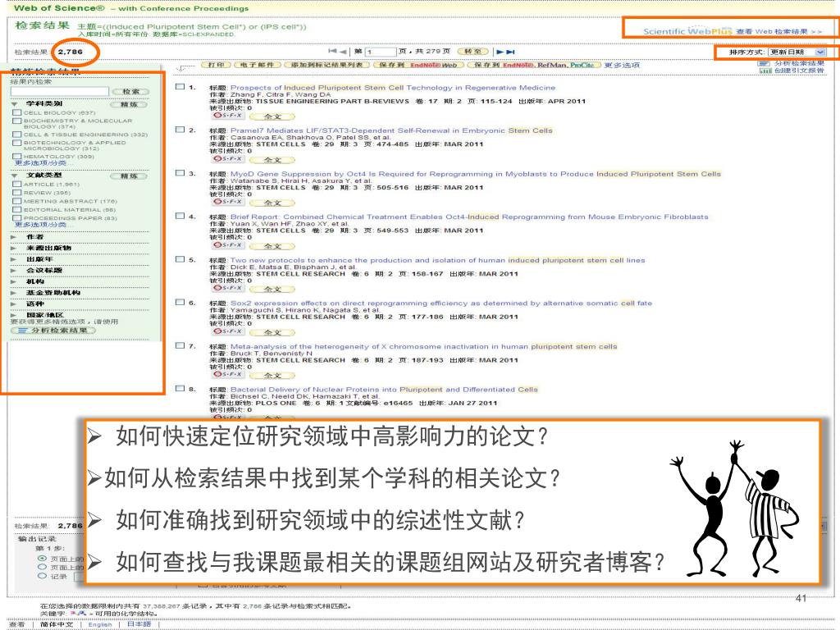Check CELL & TISSUE ENGINEERING category
This screenshot has width=840, height=630.
click(17, 135)
